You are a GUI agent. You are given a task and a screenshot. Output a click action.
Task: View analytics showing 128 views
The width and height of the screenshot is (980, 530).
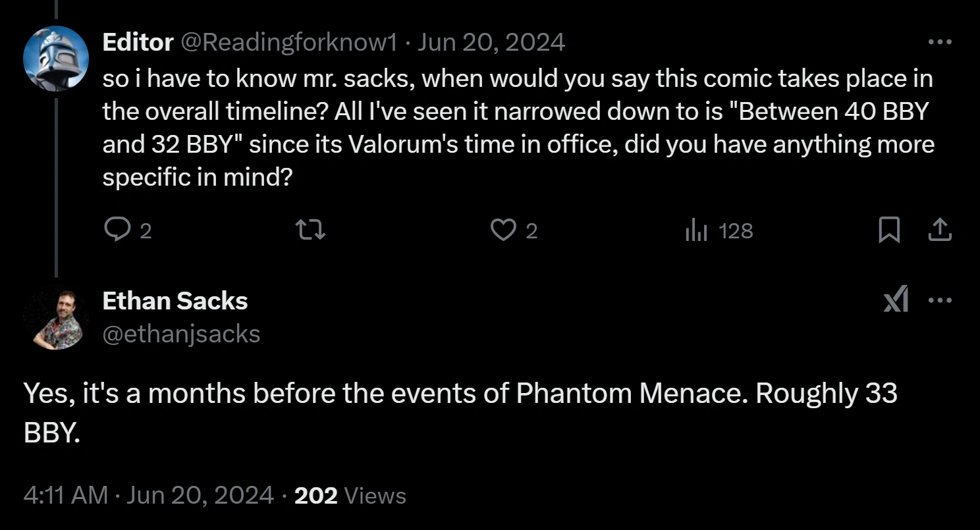(x=719, y=230)
